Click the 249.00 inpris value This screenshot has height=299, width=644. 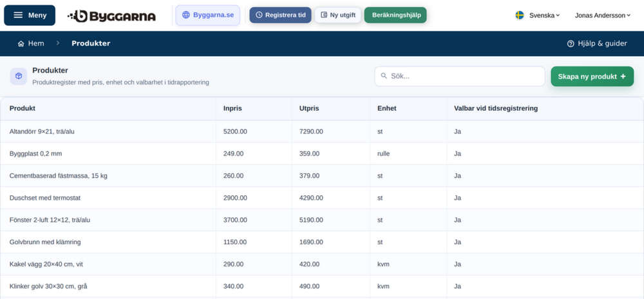pyautogui.click(x=234, y=153)
